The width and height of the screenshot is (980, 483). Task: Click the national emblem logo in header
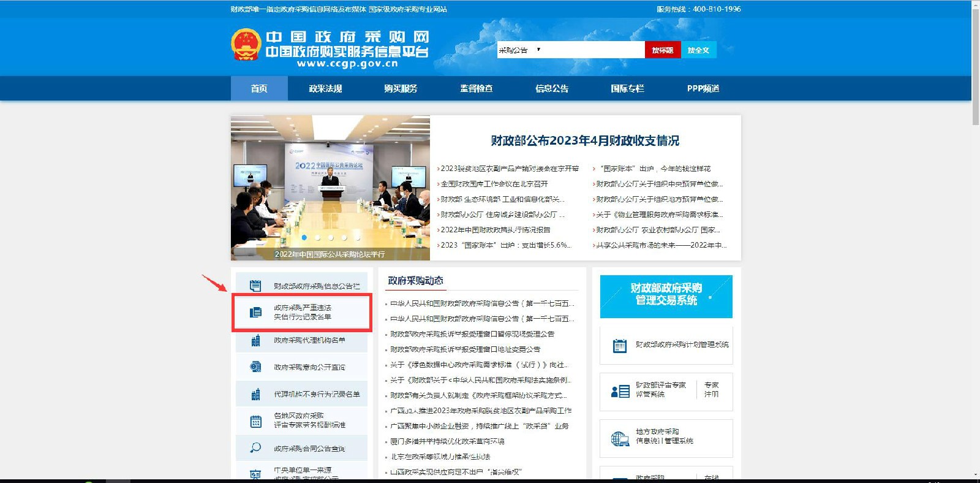[x=246, y=45]
